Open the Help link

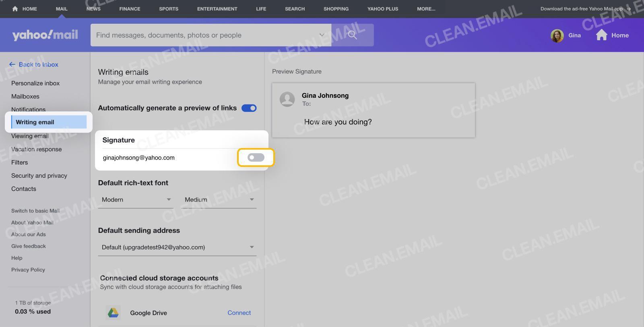click(17, 258)
